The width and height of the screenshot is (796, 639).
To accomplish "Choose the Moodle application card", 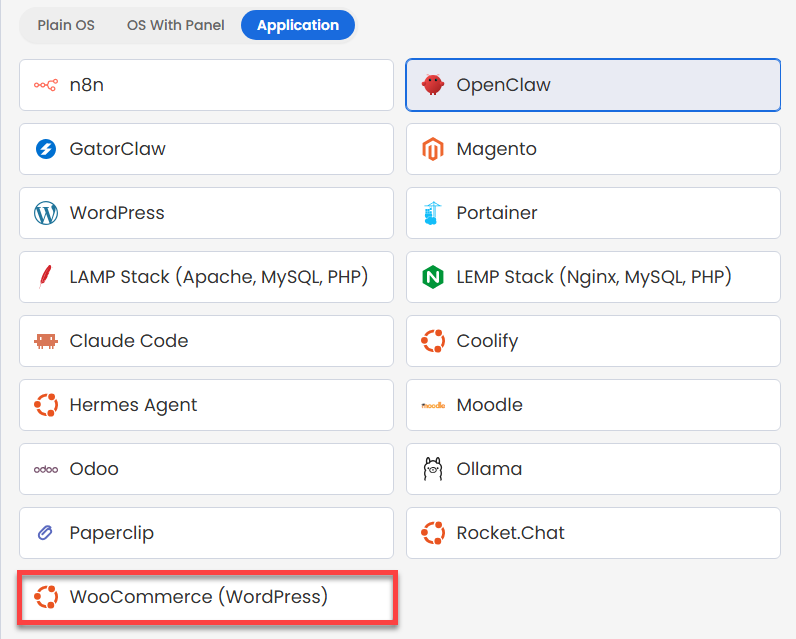I will (593, 405).
